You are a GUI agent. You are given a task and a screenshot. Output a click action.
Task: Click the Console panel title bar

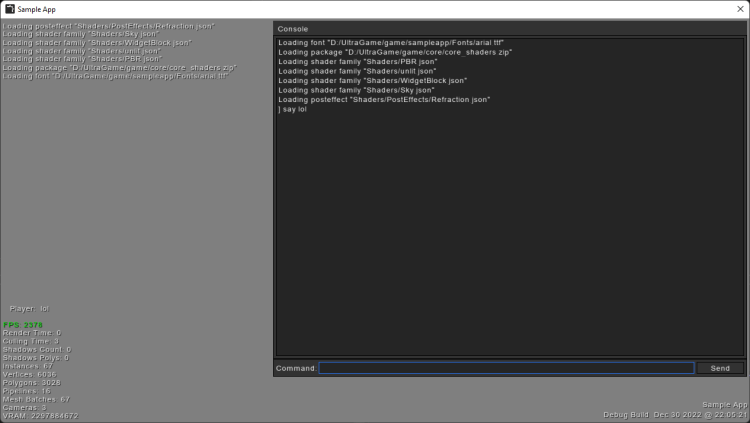(x=510, y=29)
